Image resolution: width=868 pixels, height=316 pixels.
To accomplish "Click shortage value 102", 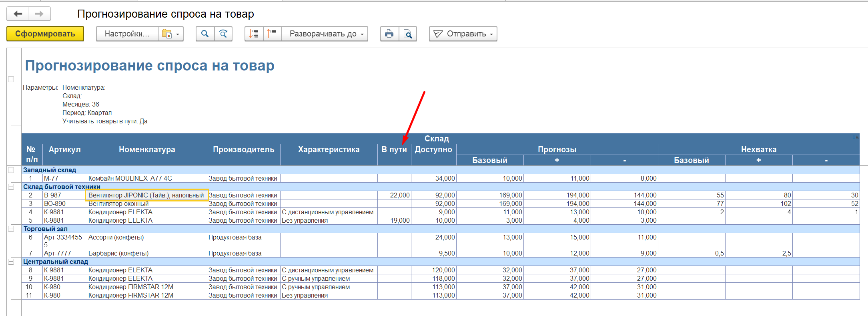I will click(759, 203).
